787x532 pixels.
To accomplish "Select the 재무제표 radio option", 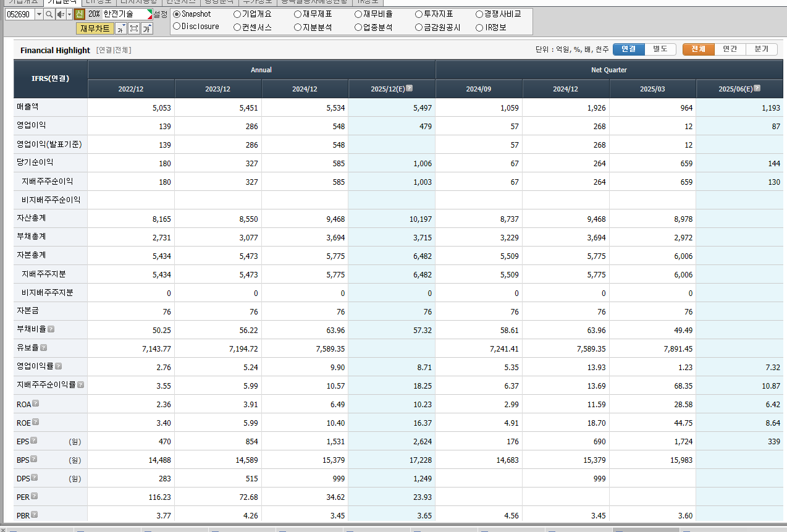I will click(x=298, y=14).
